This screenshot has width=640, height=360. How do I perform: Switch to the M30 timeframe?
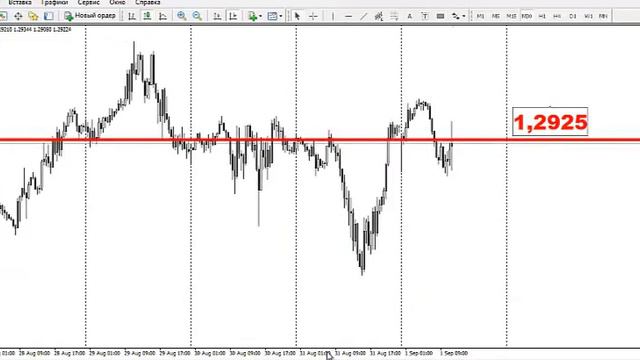click(527, 16)
